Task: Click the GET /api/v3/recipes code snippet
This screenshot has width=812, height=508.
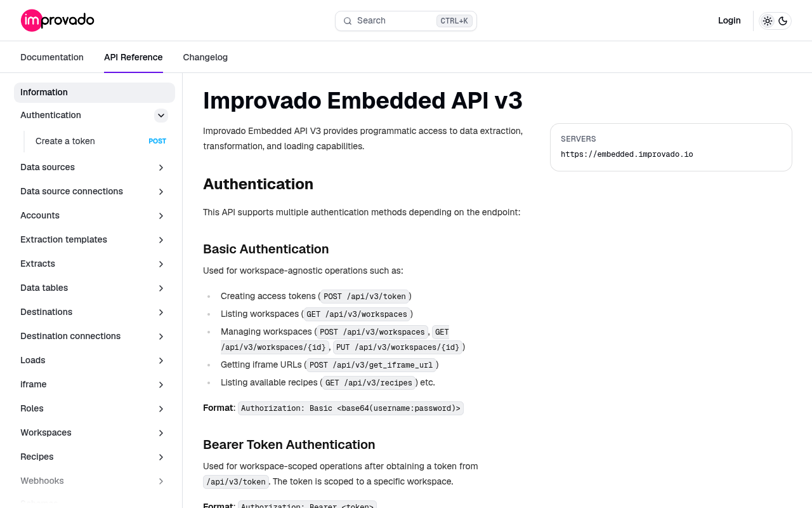Action: (x=369, y=383)
